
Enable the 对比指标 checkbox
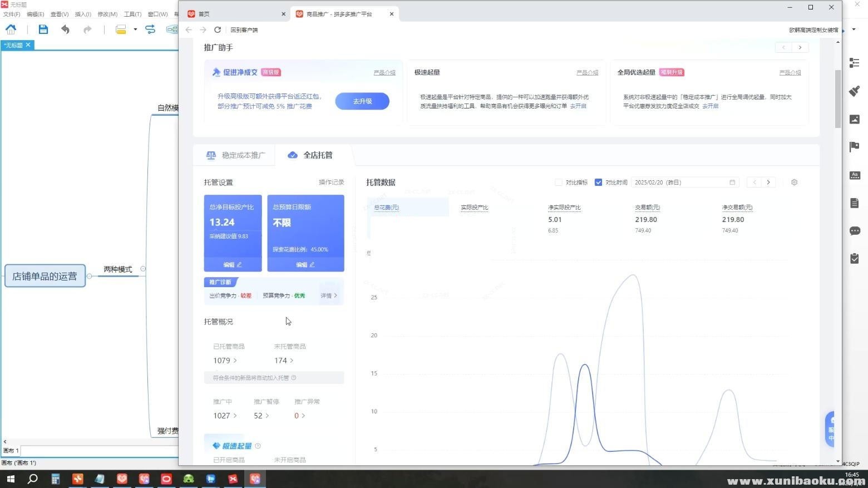559,183
